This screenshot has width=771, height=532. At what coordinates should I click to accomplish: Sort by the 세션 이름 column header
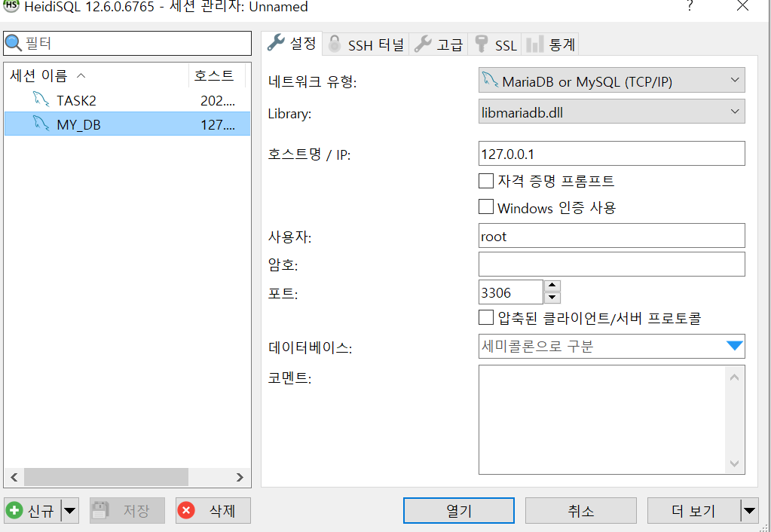pyautogui.click(x=96, y=75)
